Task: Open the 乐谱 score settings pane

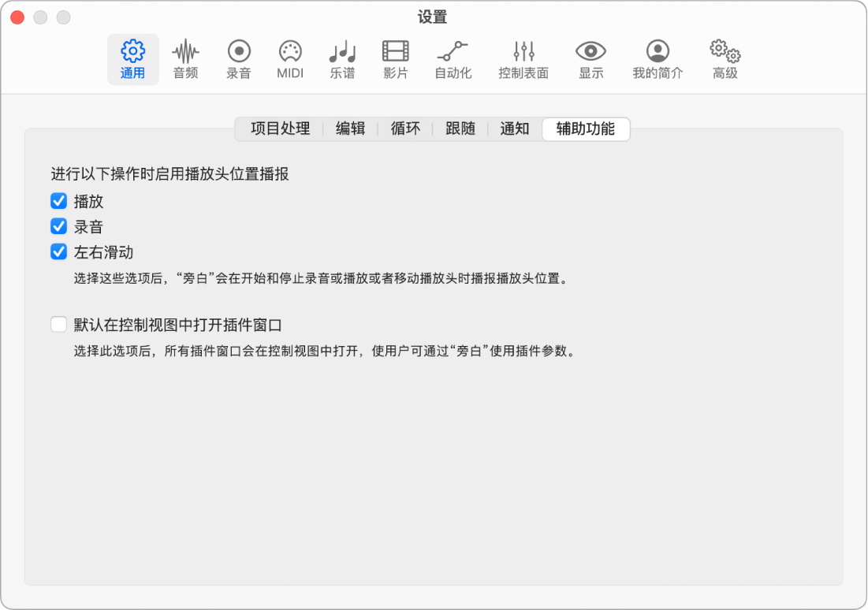Action: (x=343, y=59)
